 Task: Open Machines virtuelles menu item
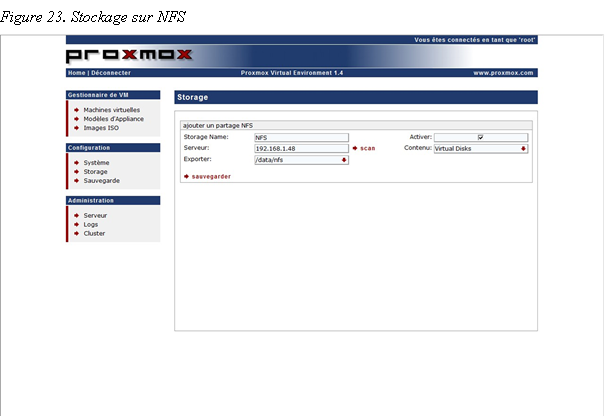[x=112, y=110]
